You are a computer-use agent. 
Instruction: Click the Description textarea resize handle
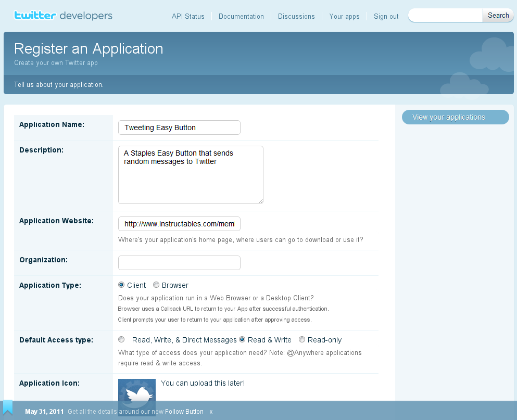click(260, 201)
